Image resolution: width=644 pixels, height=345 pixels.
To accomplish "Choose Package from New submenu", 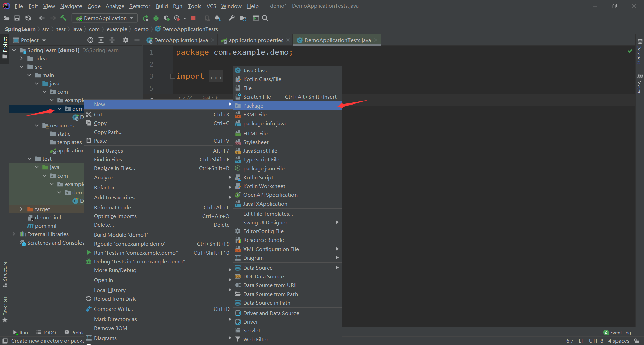I will tap(287, 106).
